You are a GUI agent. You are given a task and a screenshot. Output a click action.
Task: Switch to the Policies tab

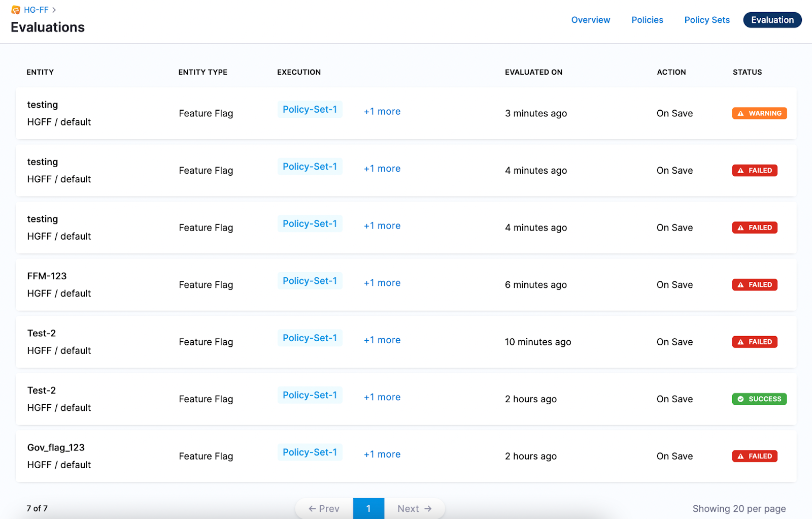point(647,20)
